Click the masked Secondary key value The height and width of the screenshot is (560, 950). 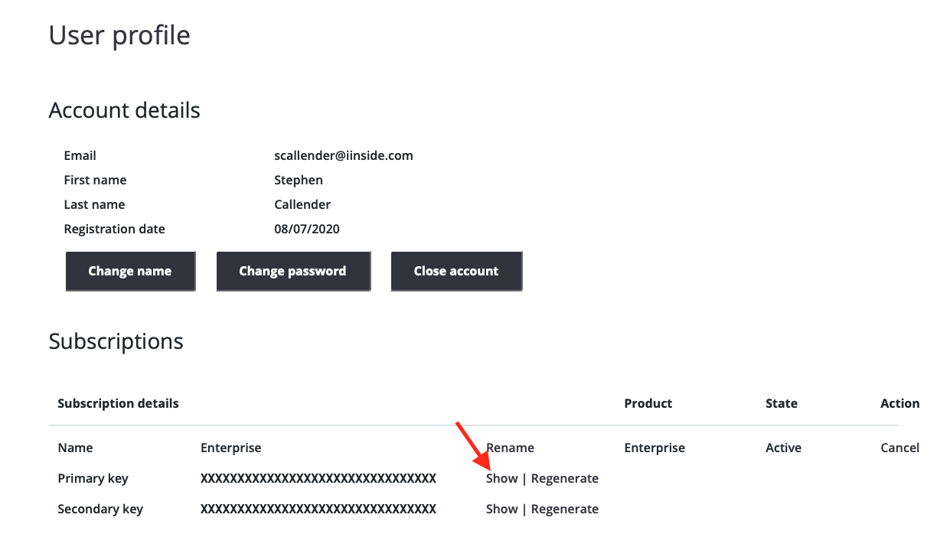tap(318, 509)
